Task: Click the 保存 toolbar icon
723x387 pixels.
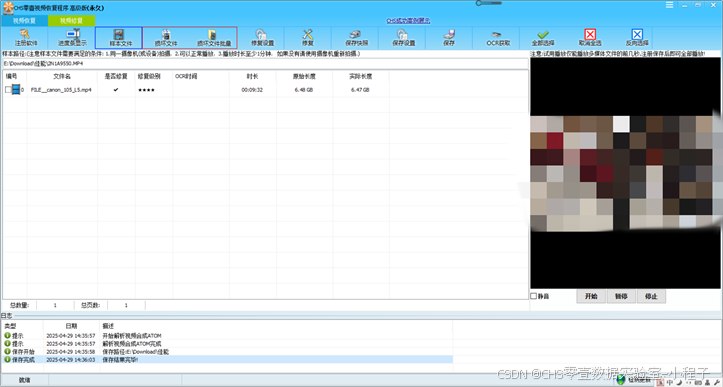Action: click(x=449, y=35)
